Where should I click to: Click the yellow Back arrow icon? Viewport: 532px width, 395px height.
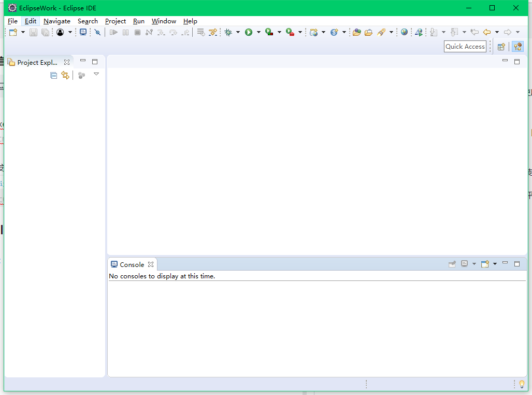tap(487, 32)
